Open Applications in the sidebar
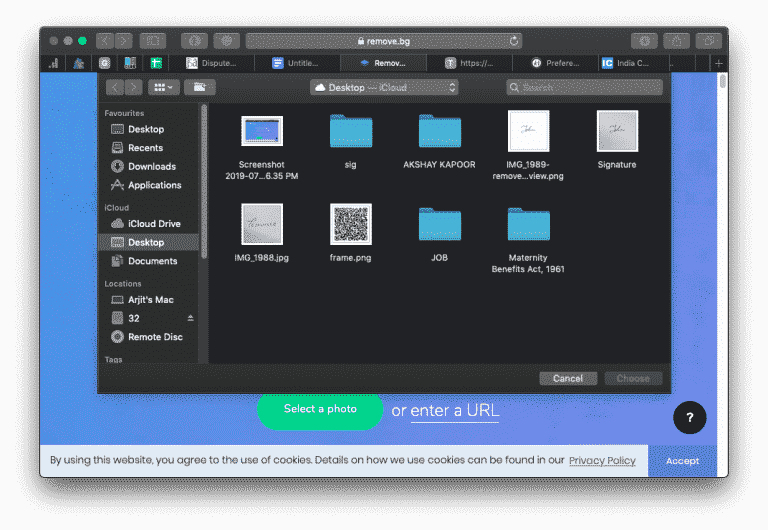The width and height of the screenshot is (768, 530). (154, 185)
